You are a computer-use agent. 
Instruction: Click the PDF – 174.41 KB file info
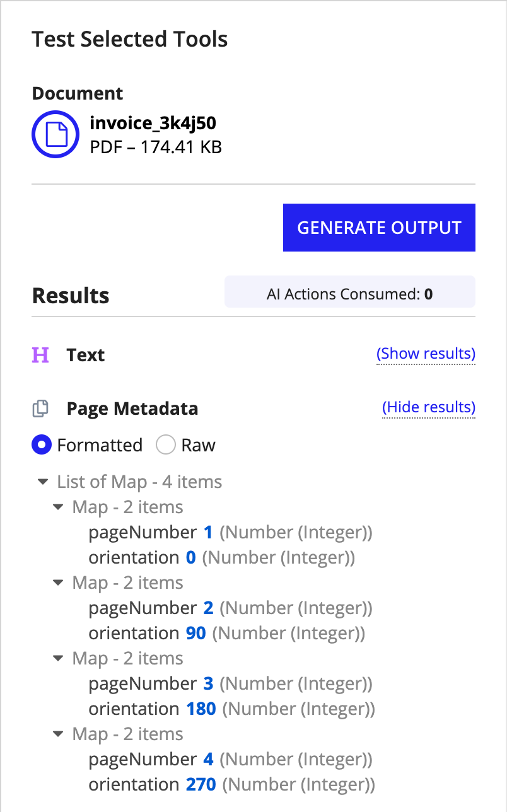[156, 148]
